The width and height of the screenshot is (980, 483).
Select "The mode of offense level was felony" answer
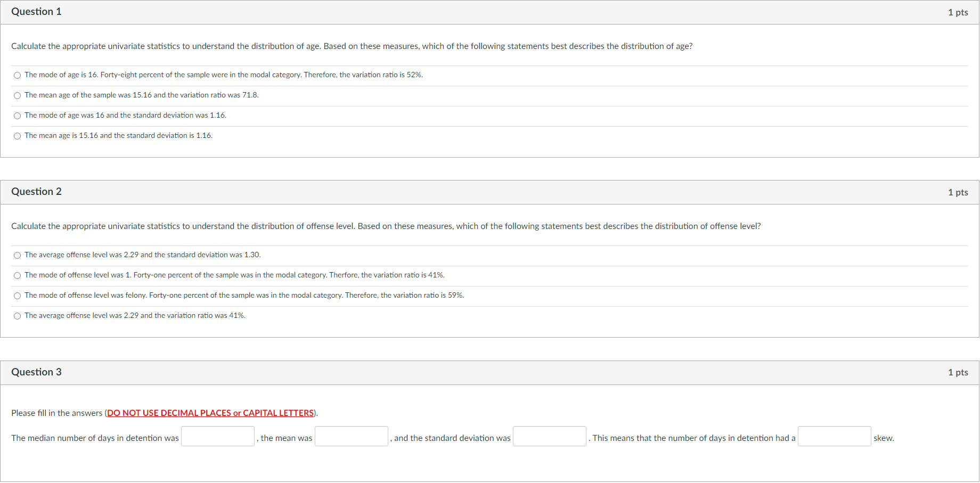pos(17,296)
